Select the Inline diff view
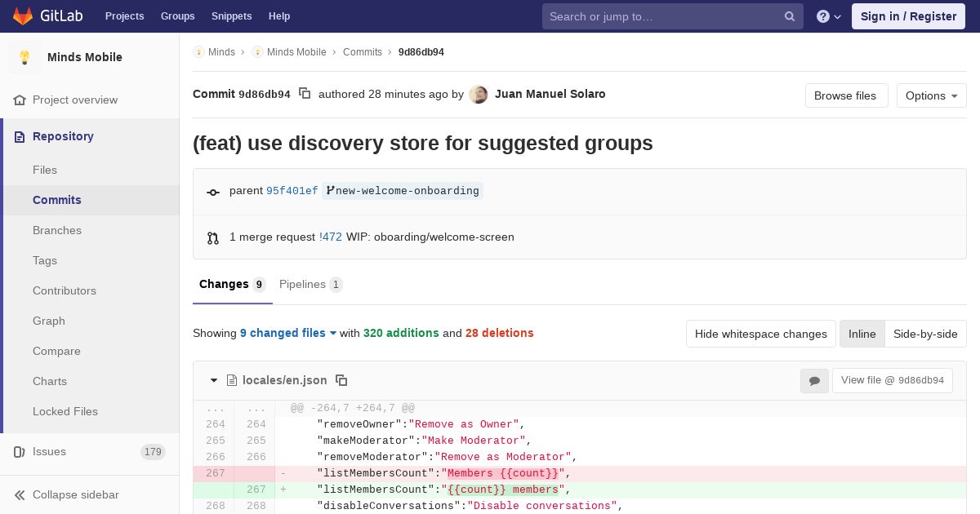980x514 pixels. click(x=862, y=334)
